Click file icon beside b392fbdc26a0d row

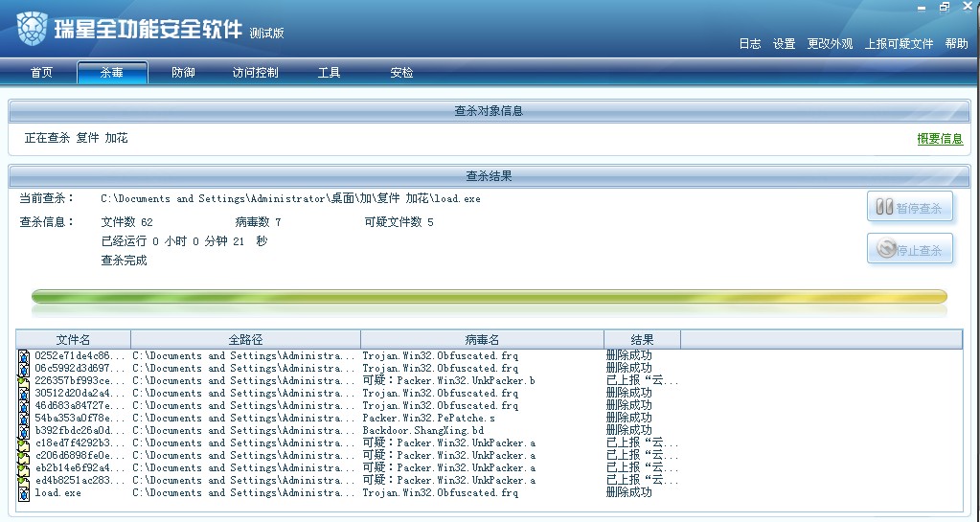click(24, 431)
